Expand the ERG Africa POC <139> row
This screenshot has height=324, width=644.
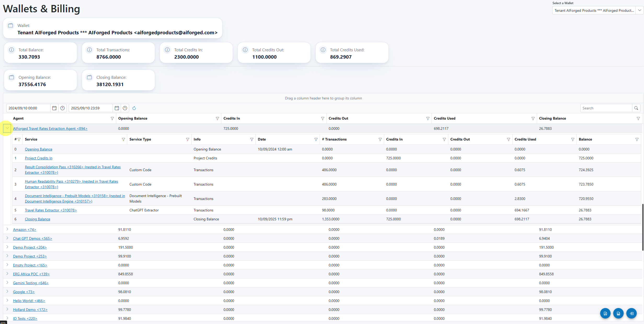pos(7,274)
